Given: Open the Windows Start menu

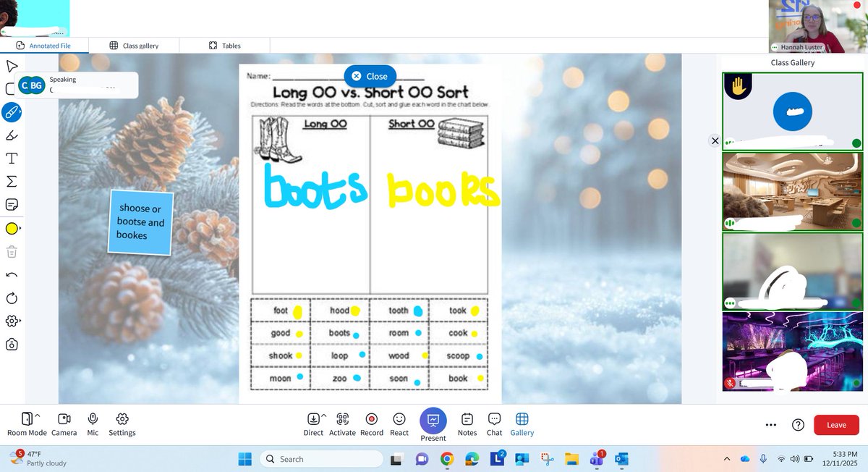Looking at the screenshot, I should coord(244,459).
